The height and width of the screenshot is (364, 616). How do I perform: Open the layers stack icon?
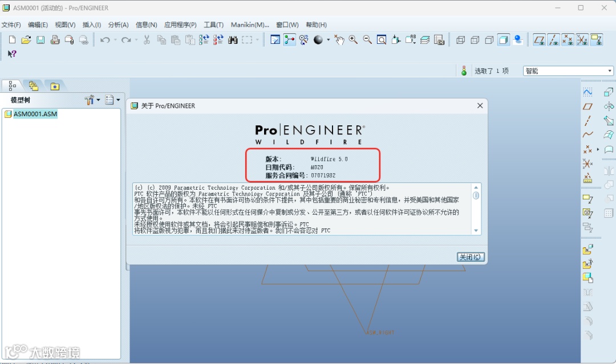(x=425, y=40)
